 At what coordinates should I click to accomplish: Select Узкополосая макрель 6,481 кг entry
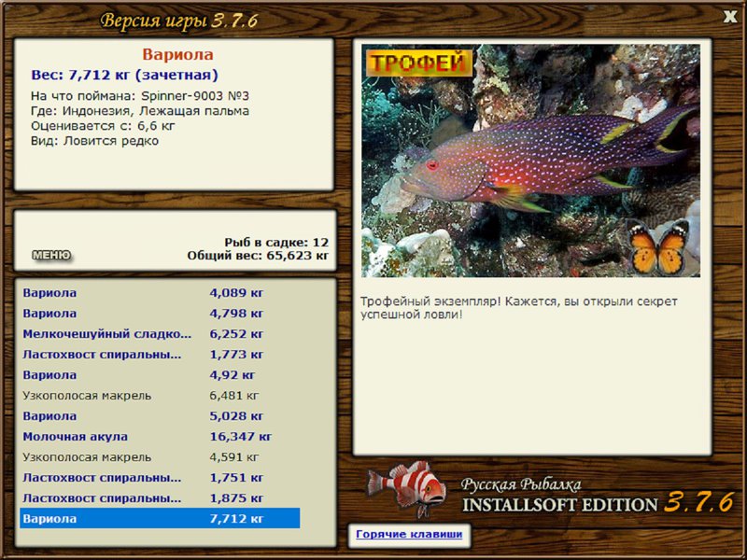160,395
